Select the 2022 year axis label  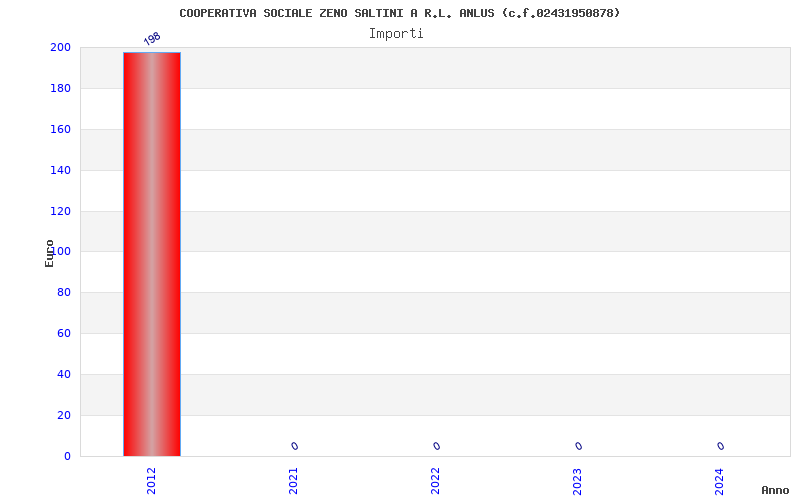coord(435,481)
